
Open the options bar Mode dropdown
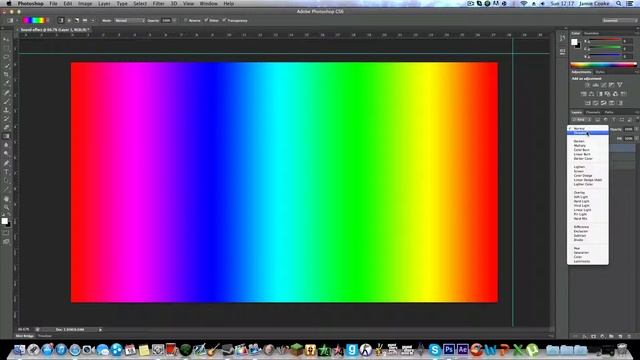point(129,20)
